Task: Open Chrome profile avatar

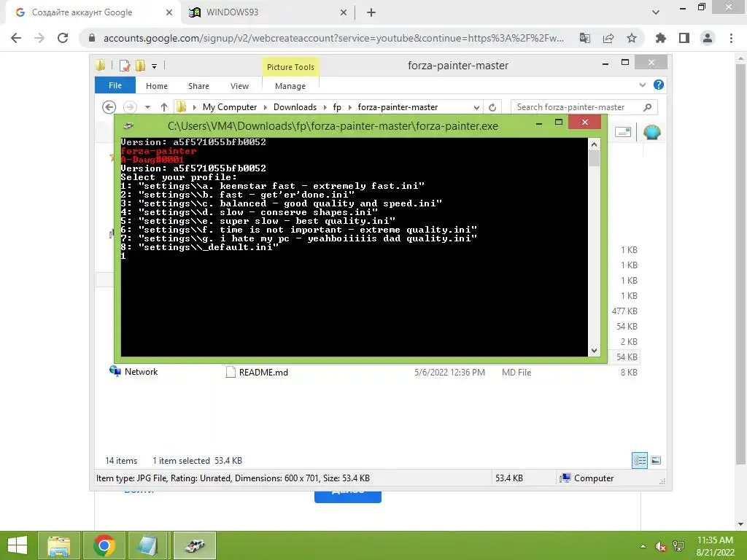Action: 708,38
